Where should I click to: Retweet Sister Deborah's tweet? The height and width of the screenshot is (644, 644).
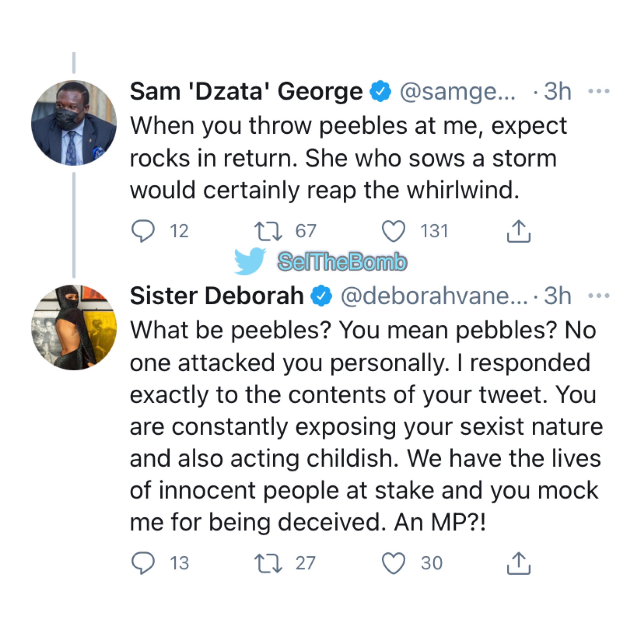[268, 563]
